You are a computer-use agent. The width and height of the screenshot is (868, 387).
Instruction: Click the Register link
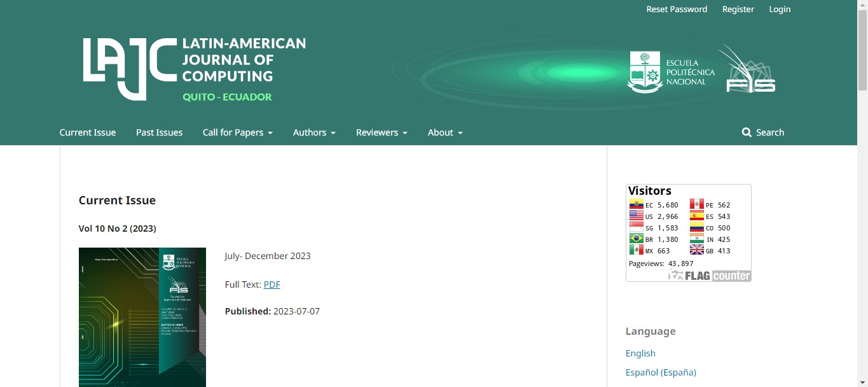pos(738,9)
